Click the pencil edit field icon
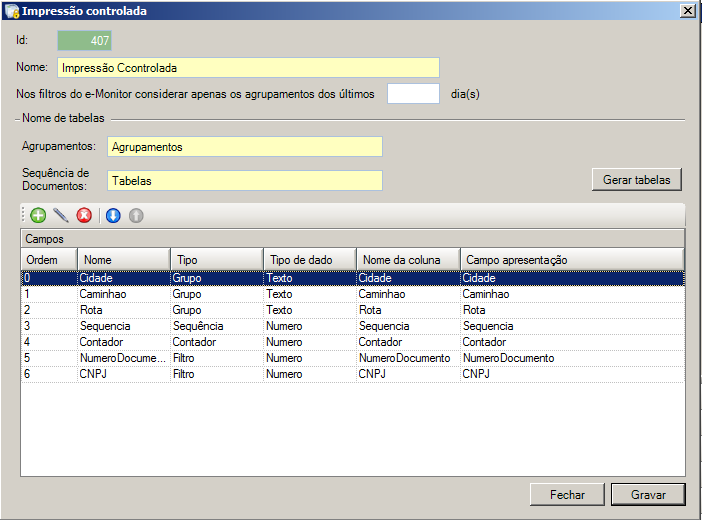This screenshot has height=520, width=702. click(61, 215)
